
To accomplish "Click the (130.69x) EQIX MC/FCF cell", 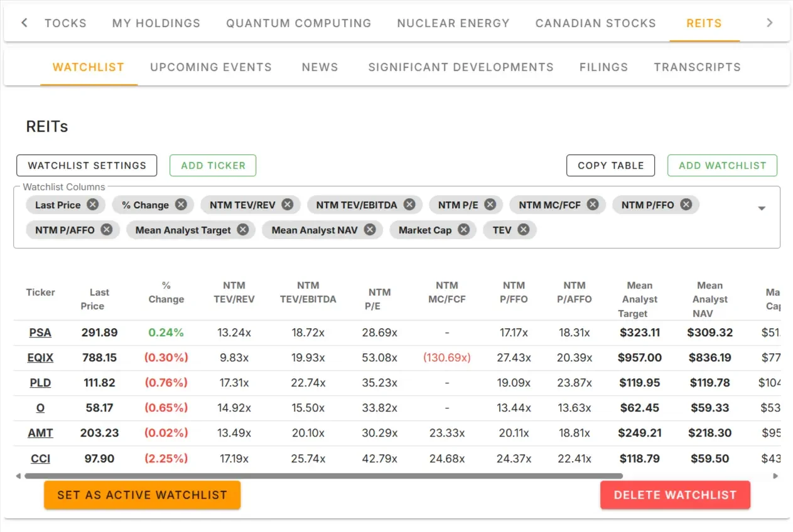I will tap(447, 358).
